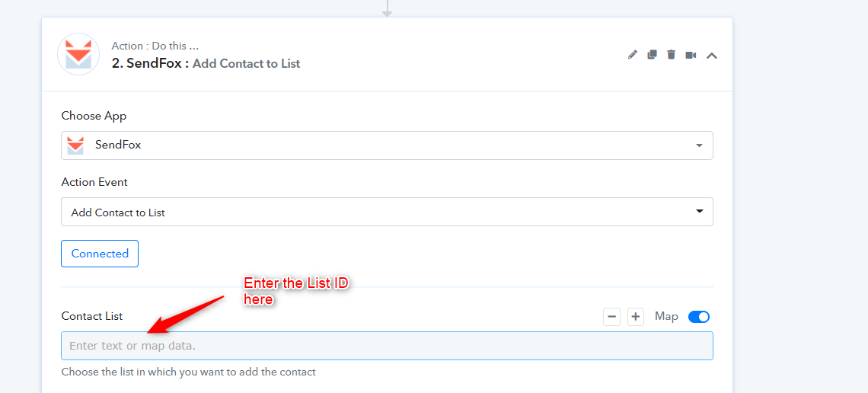This screenshot has width=868, height=393.
Task: Click the SendFox logo in header
Action: [x=78, y=54]
